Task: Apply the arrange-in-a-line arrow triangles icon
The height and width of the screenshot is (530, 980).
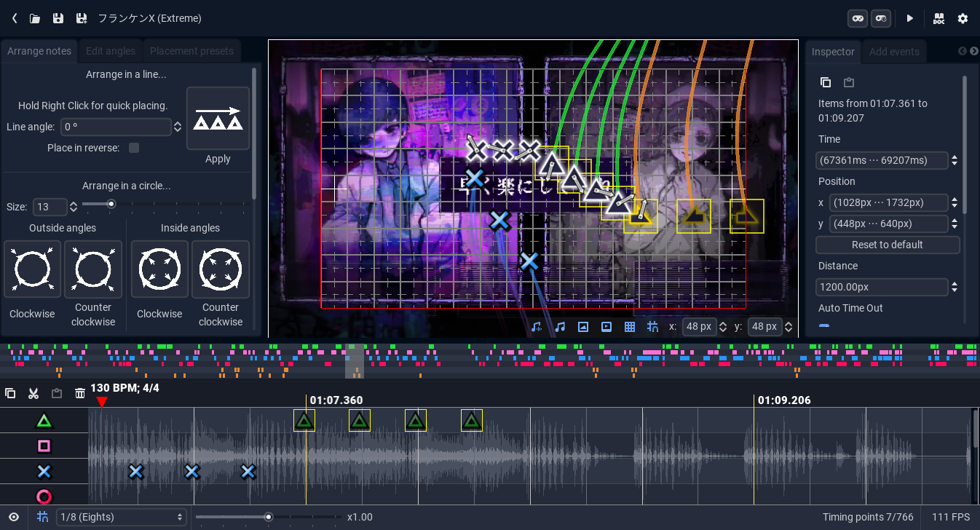Action: (x=218, y=119)
